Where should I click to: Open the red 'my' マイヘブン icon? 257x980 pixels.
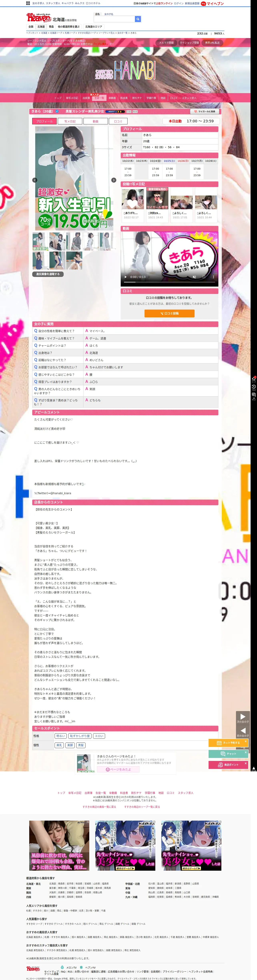tap(203, 3)
